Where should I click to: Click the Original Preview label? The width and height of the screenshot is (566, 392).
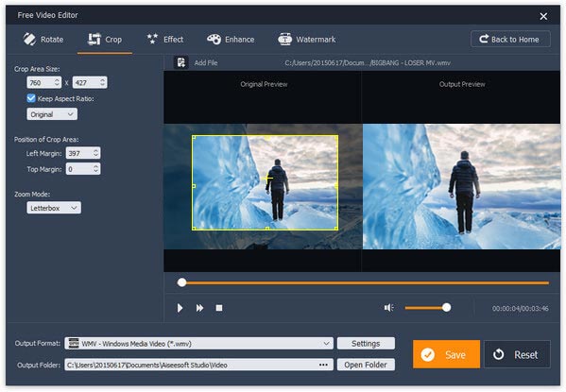(264, 84)
